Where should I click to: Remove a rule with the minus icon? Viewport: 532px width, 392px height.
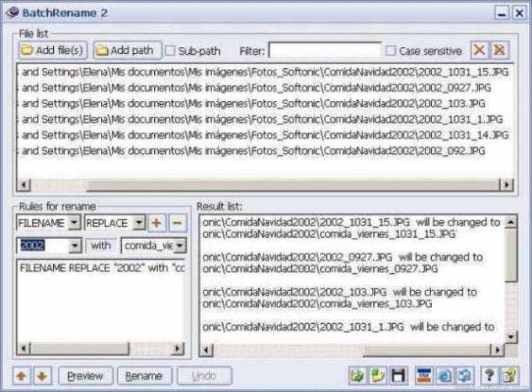(178, 223)
